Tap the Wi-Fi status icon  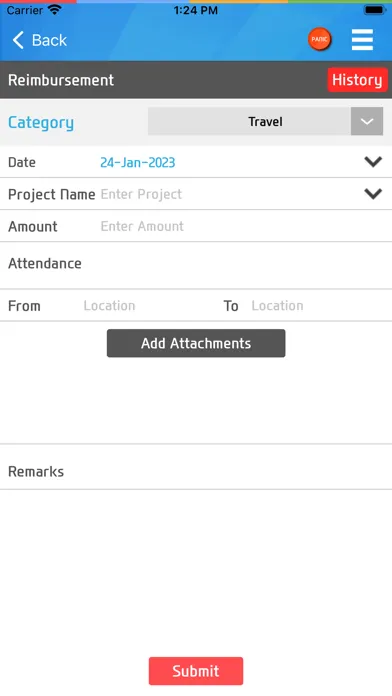click(55, 10)
